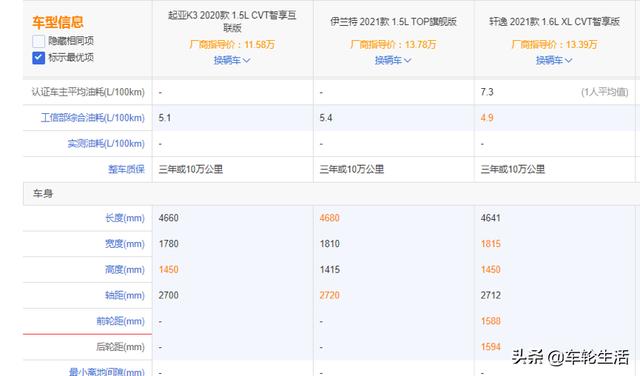Viewport: 640px width, 376px height.
Task: Click the 厂商指导价 13.78万 price
Action: pos(393,44)
